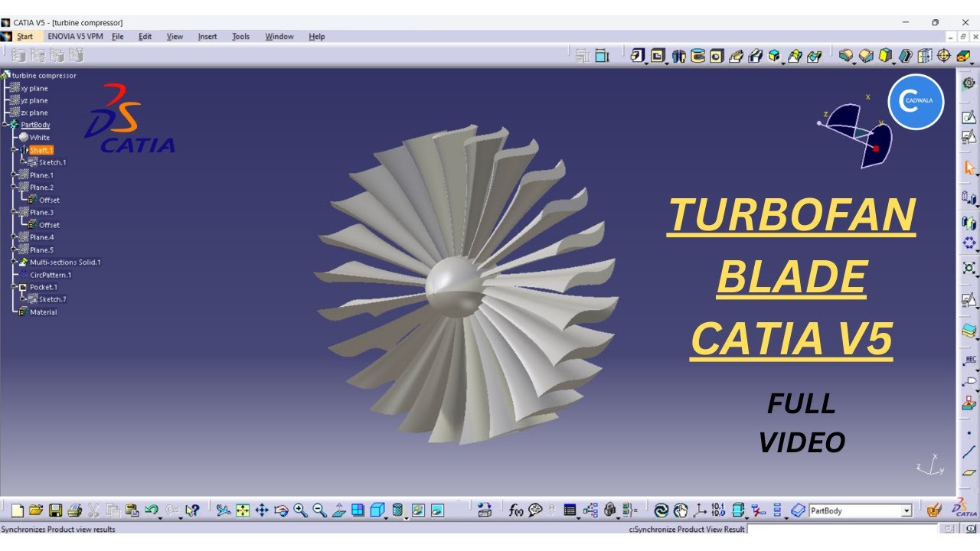Open the Tools menu
980x551 pixels.
241,36
